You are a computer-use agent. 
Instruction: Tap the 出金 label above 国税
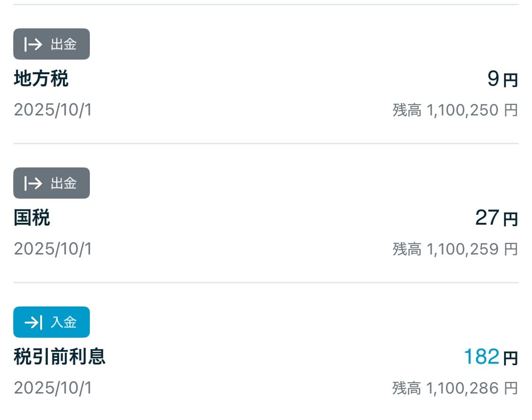[x=63, y=183]
